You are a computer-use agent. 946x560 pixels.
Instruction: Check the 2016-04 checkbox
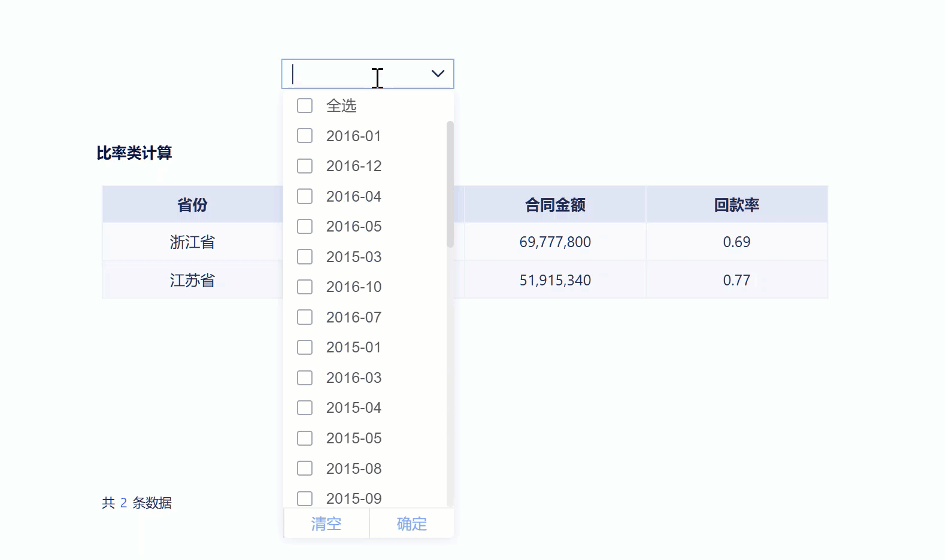(305, 196)
